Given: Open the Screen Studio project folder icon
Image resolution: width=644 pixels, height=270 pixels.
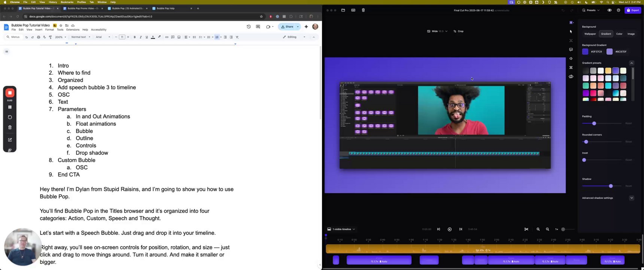Looking at the screenshot, I should 343,10.
